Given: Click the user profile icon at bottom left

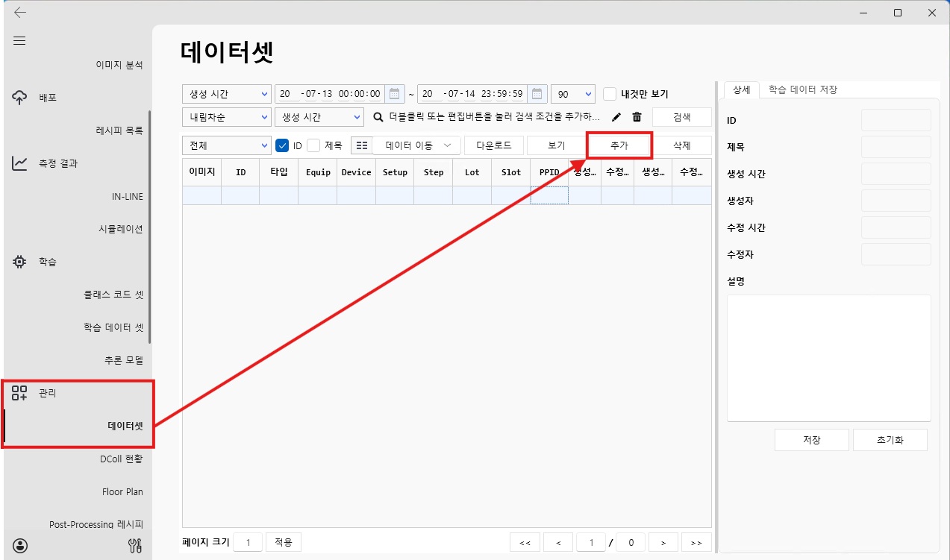Looking at the screenshot, I should pyautogui.click(x=19, y=545).
